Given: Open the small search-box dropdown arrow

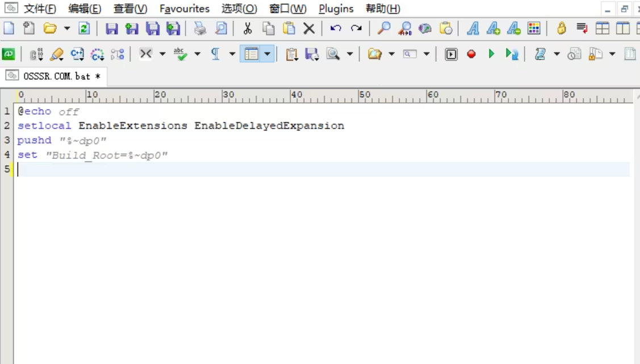Looking at the screenshot, I should (426, 54).
